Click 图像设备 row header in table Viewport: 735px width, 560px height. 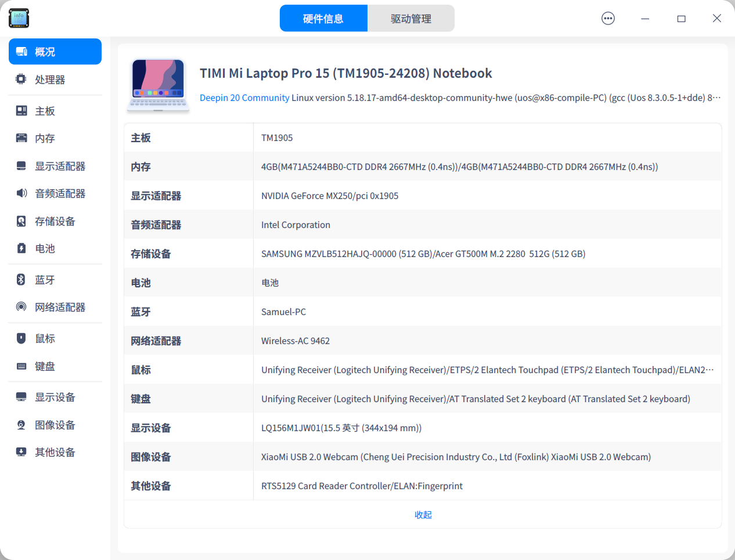(151, 457)
